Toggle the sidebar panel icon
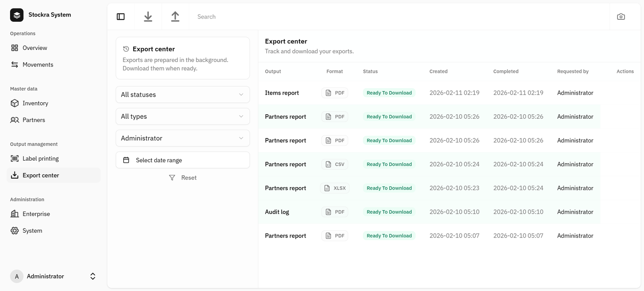 [121, 17]
